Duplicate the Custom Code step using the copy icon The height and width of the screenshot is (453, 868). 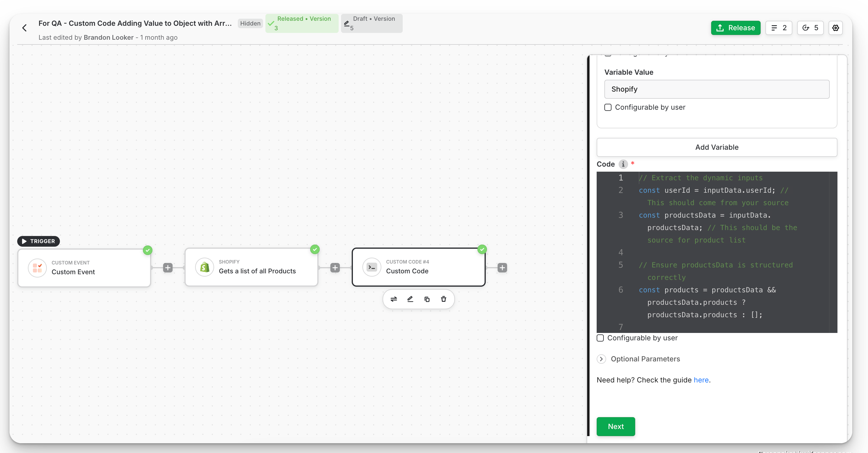pos(427,299)
